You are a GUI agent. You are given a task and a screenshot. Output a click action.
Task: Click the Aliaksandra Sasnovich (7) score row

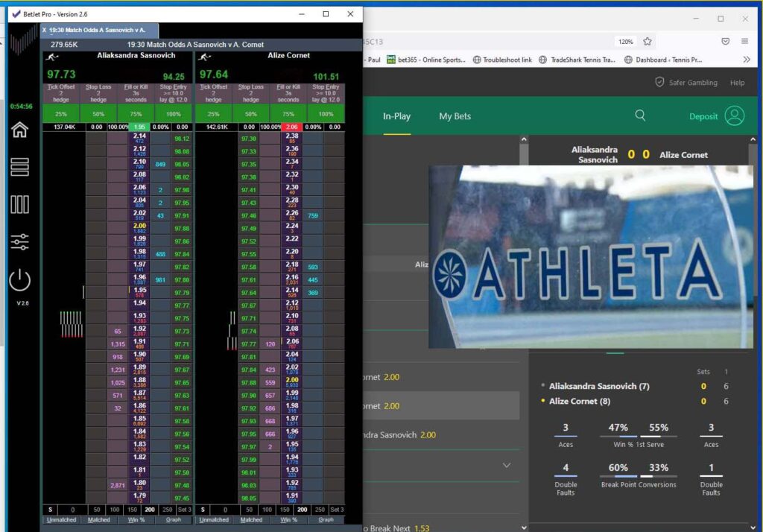tap(635, 386)
